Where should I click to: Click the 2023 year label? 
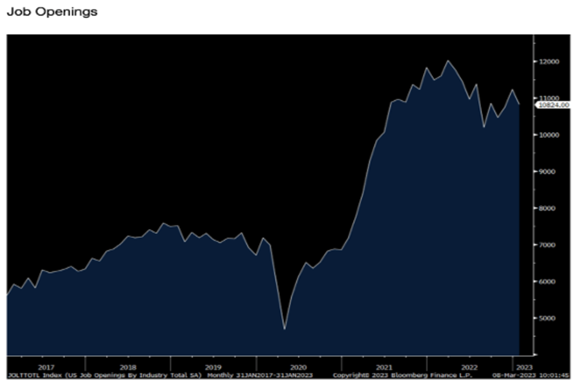coord(523,367)
